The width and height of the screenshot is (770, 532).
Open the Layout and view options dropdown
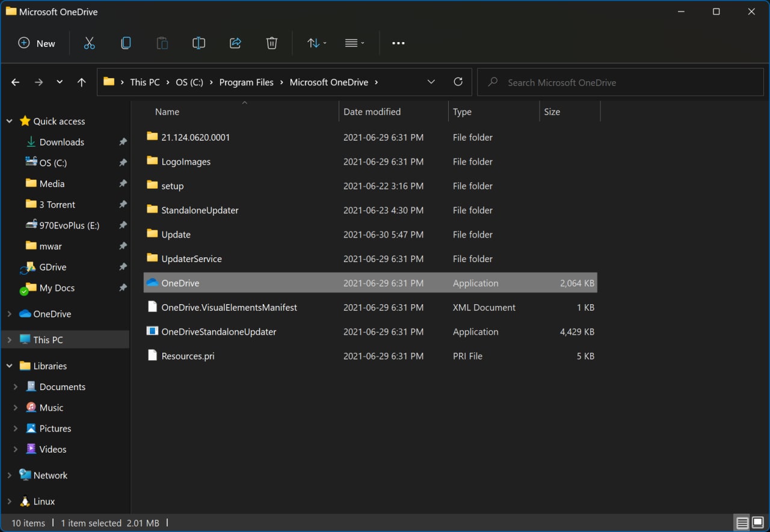pos(355,43)
